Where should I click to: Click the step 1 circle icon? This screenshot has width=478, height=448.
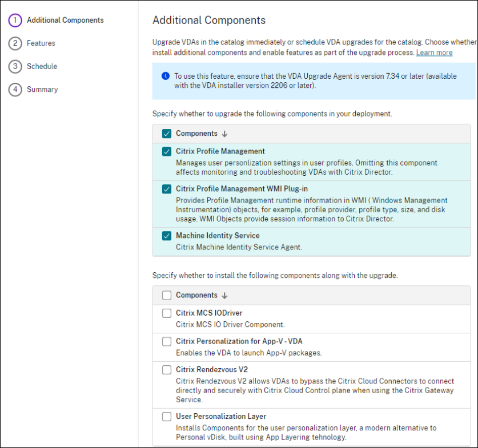coord(15,20)
